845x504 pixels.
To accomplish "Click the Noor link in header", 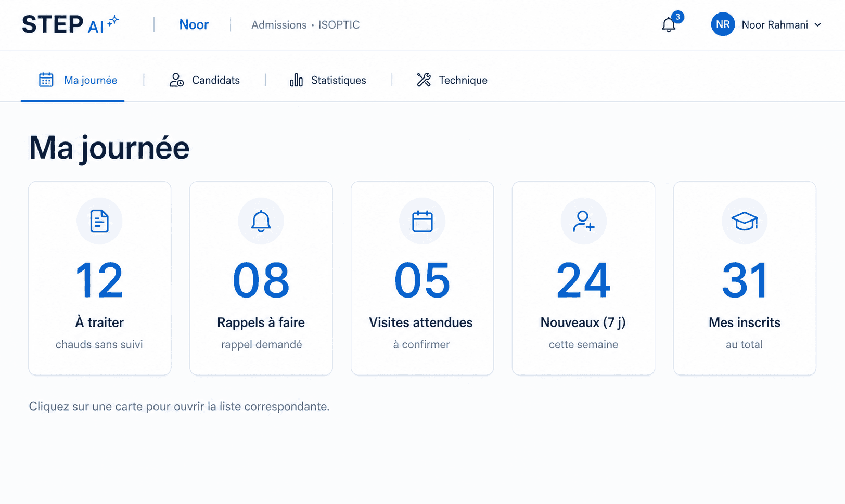I will pos(194,24).
